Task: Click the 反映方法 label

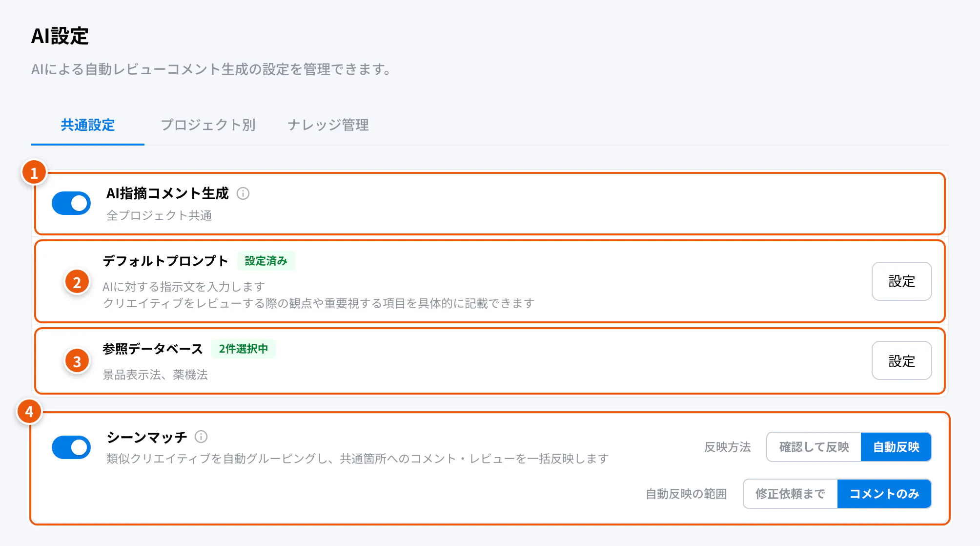Action: 727,447
